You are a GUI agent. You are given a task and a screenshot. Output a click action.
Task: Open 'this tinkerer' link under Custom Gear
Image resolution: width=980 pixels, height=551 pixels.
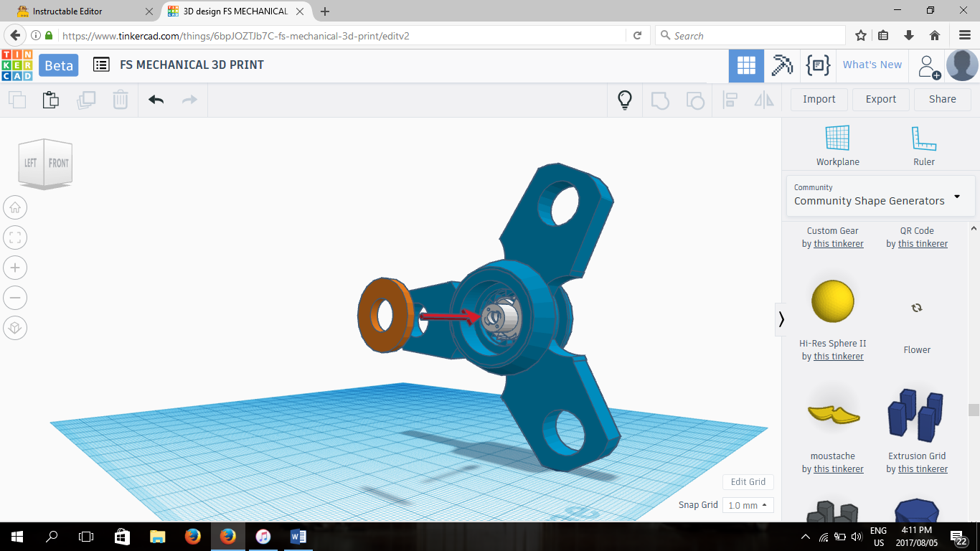839,244
